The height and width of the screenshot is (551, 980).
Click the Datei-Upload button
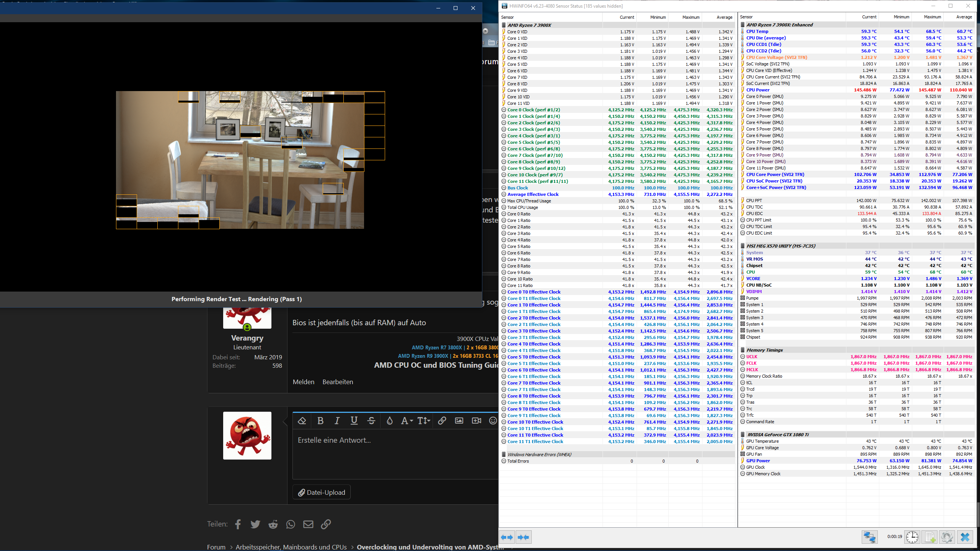322,492
